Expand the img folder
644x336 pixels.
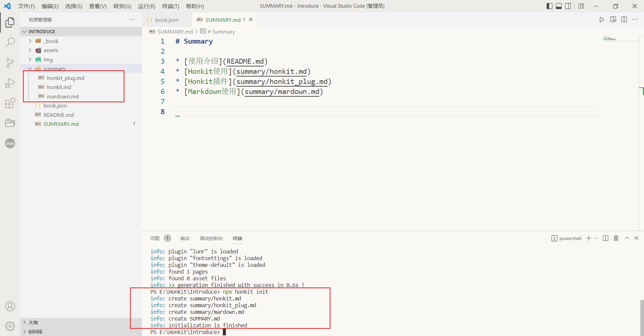[x=30, y=59]
